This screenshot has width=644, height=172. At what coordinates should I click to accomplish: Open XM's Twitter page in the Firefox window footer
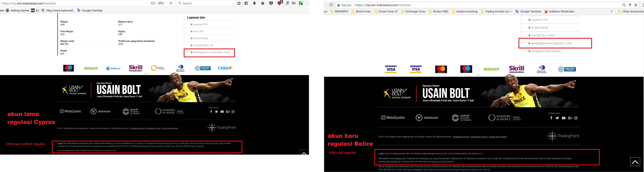pyautogui.click(x=216, y=112)
